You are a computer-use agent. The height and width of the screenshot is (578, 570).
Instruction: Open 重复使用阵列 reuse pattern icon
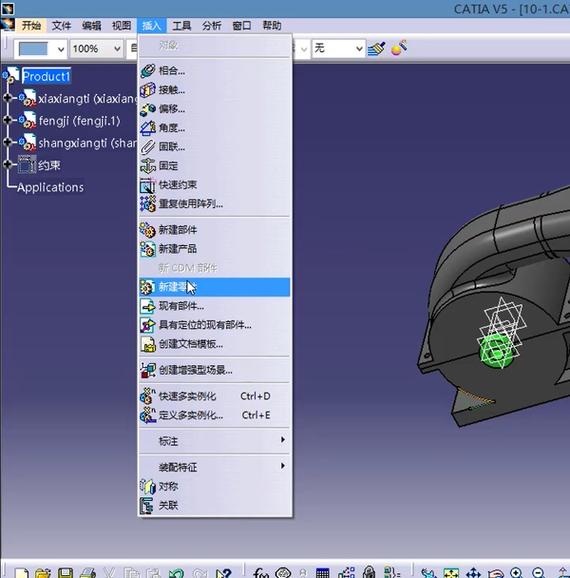click(x=148, y=203)
